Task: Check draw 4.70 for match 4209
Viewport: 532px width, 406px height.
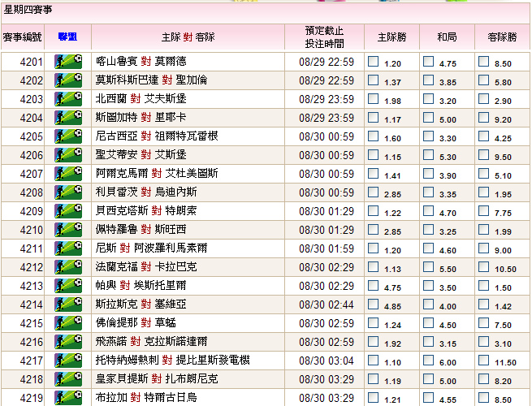Action: tap(429, 210)
